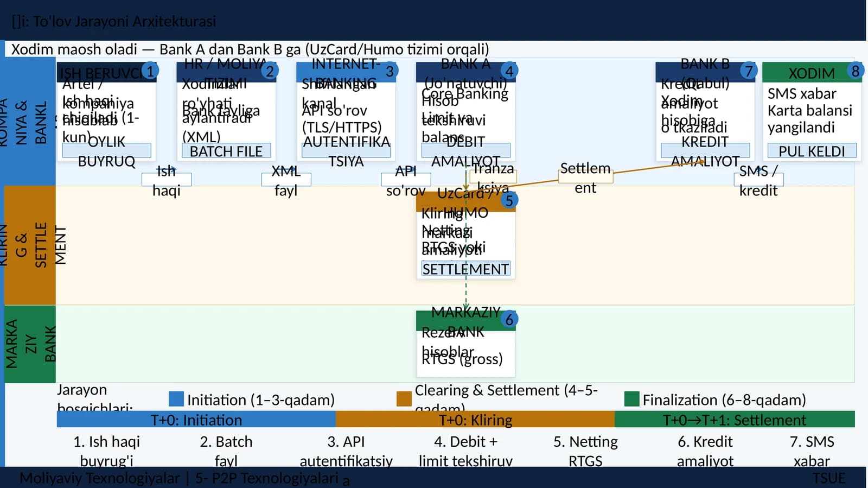This screenshot has height=488, width=868.
Task: Click step badge number 6
Action: tap(509, 320)
